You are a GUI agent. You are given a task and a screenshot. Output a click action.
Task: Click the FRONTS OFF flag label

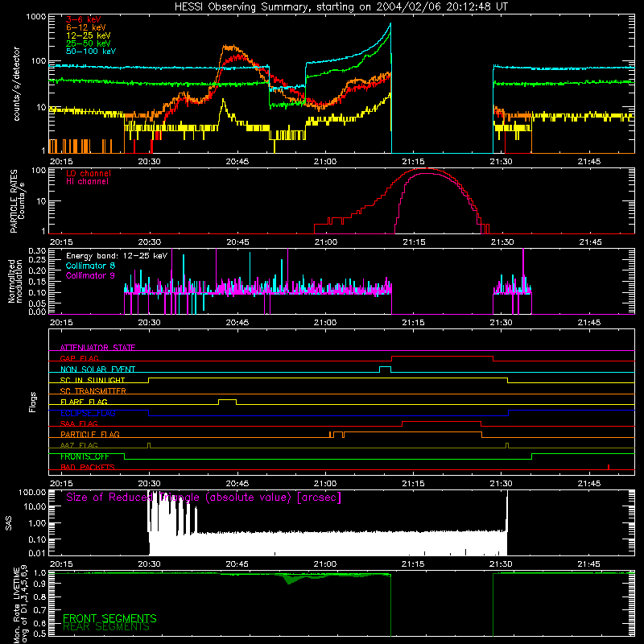[85, 456]
